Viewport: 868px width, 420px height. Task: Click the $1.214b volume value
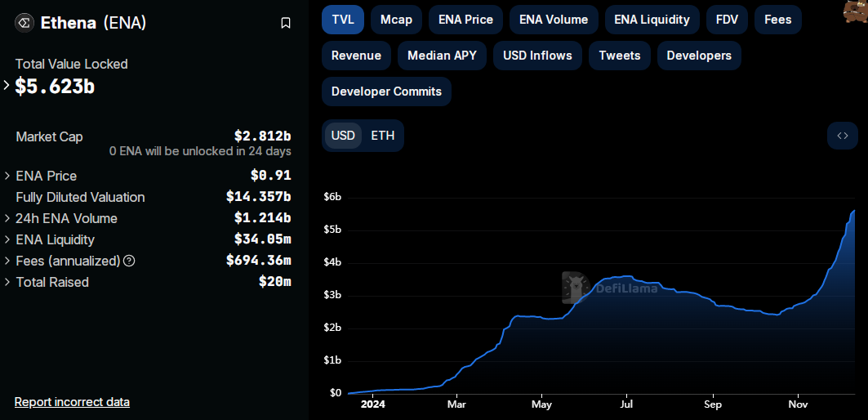coord(262,218)
